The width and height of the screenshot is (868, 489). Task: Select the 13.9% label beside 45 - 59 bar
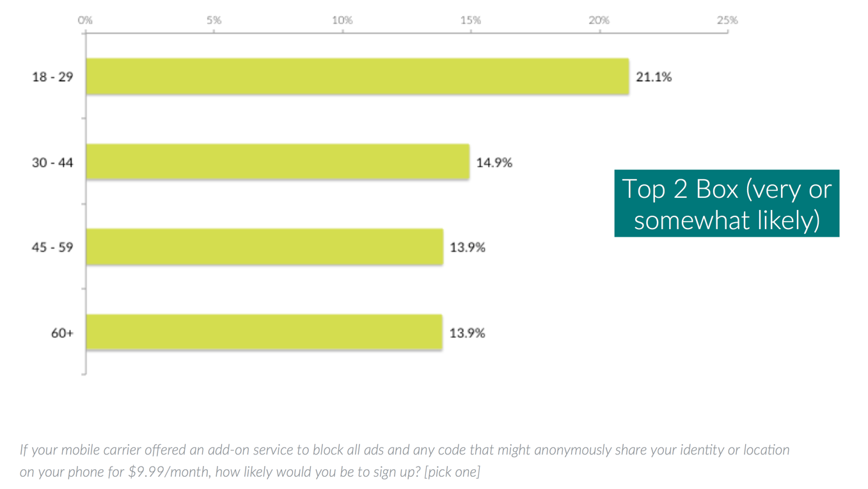468,247
